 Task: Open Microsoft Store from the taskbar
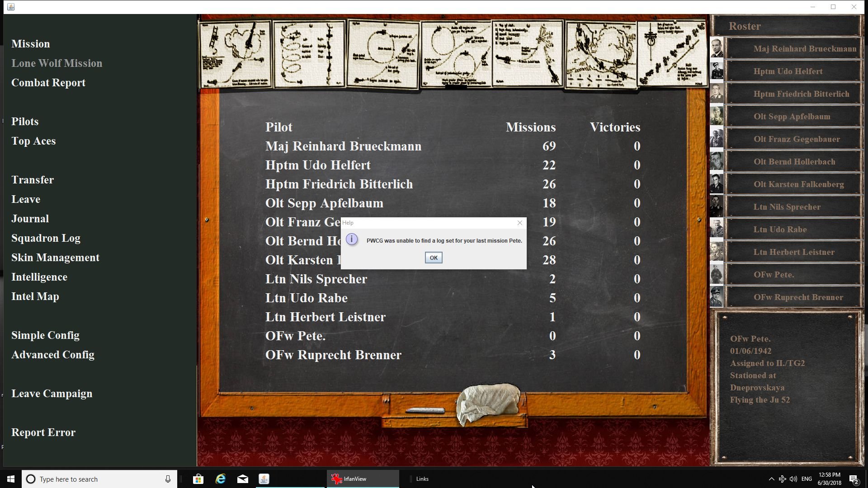pyautogui.click(x=198, y=479)
